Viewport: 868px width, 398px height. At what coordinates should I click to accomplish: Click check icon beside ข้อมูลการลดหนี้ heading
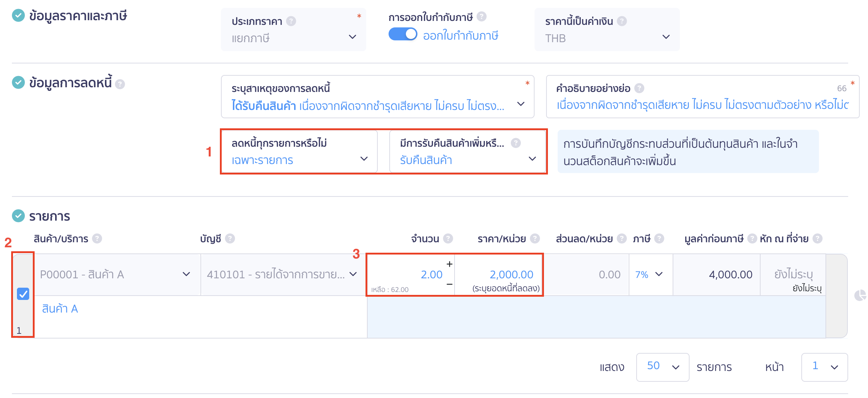(18, 82)
